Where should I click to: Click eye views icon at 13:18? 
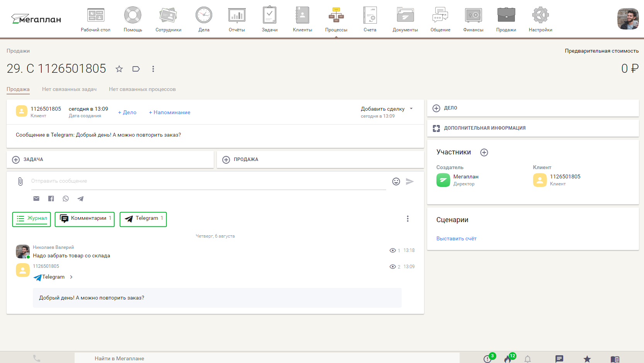tap(393, 250)
